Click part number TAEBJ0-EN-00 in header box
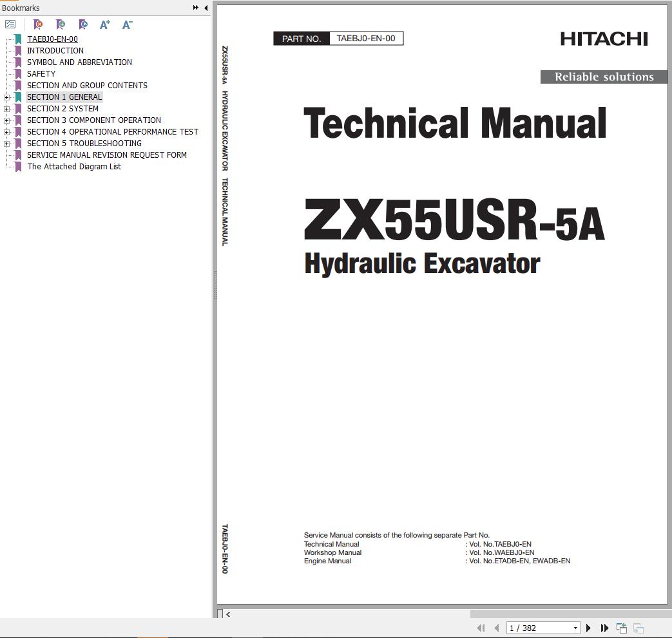The width and height of the screenshot is (672, 638). click(x=366, y=39)
